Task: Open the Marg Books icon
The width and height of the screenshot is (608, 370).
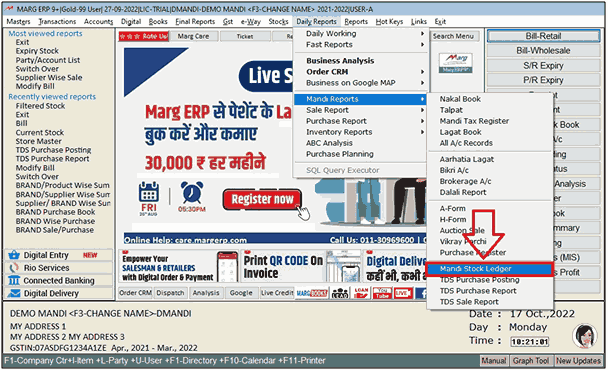Action: click(x=312, y=293)
